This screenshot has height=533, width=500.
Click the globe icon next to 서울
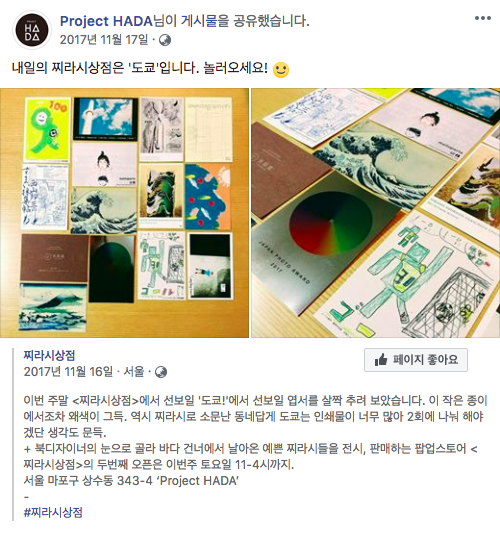coord(161,372)
